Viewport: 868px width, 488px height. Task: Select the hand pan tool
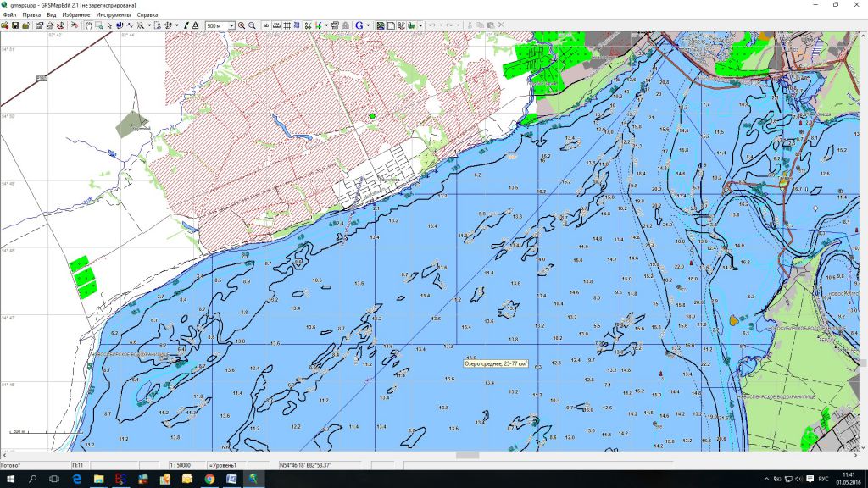click(88, 25)
